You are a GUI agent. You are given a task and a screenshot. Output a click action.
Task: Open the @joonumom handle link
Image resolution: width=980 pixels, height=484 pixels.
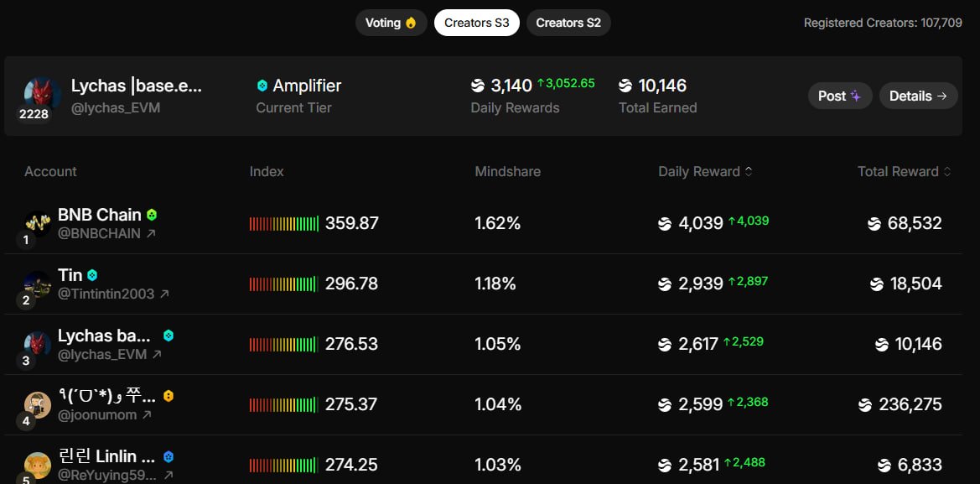97,414
